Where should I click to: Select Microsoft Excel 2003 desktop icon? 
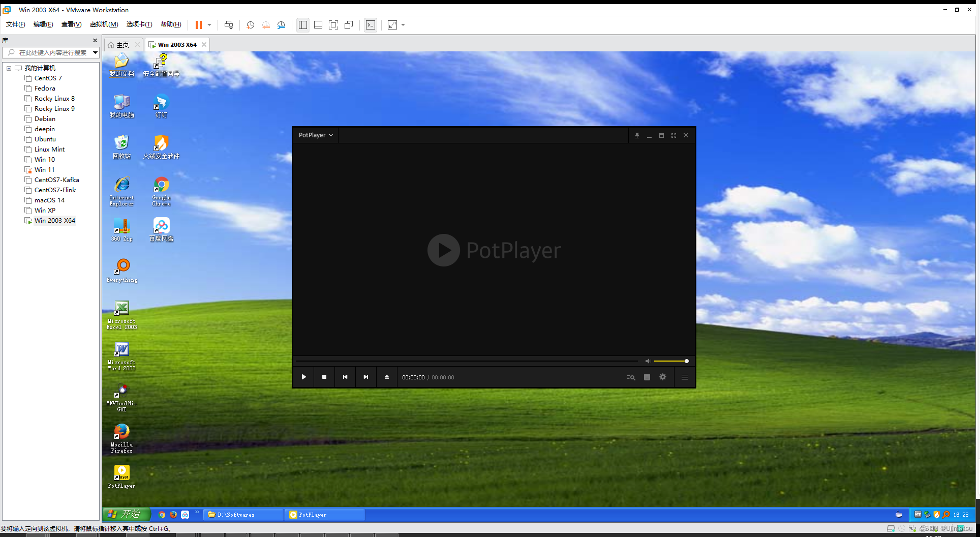tap(122, 315)
